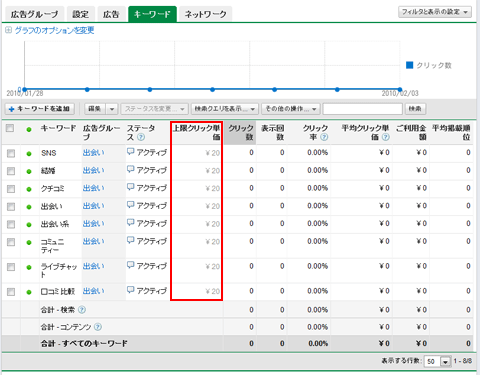
Task: Click green status dot for SNS
Action: point(29,154)
